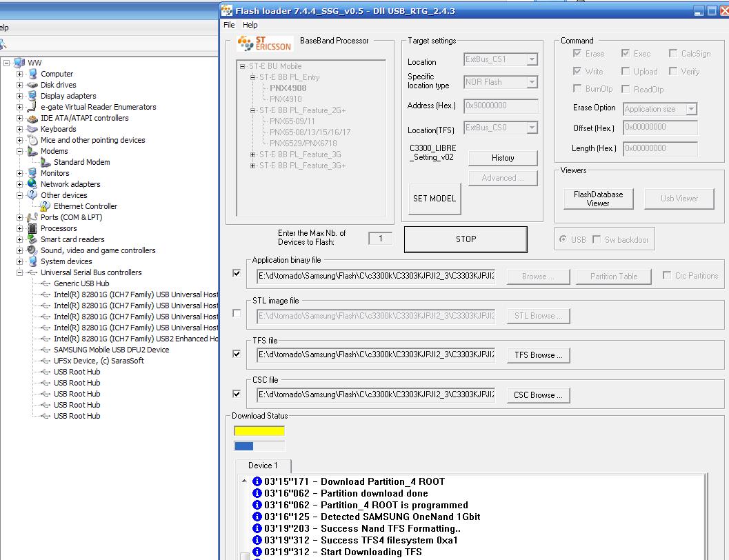This screenshot has height=560, width=729.
Task: Collapse the ST-E BB PL_Entry tree node
Action: point(252,77)
